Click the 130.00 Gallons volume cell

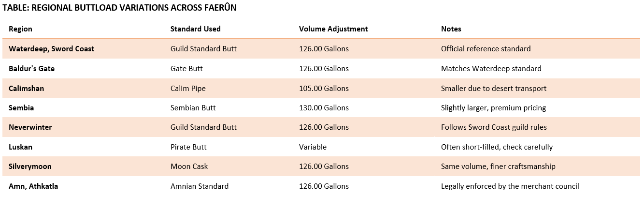(324, 108)
